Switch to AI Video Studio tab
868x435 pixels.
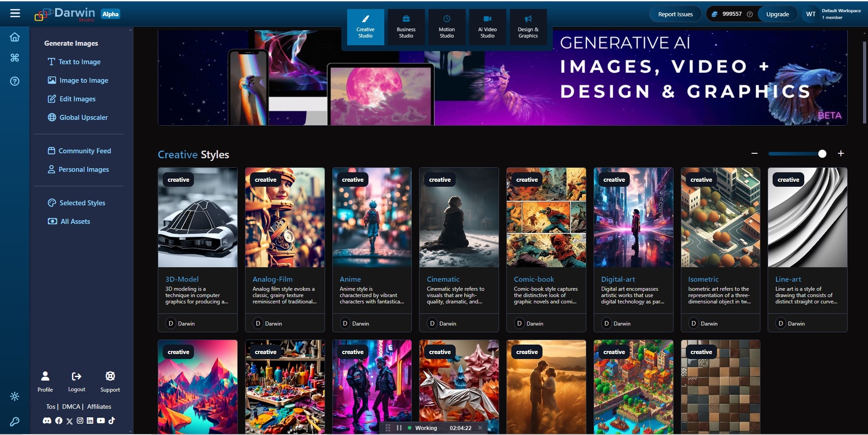pyautogui.click(x=487, y=27)
